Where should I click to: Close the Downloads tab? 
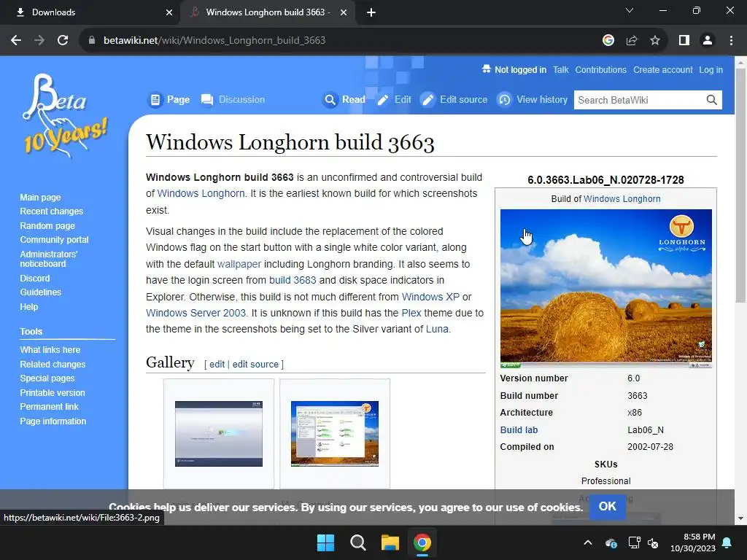coord(169,12)
